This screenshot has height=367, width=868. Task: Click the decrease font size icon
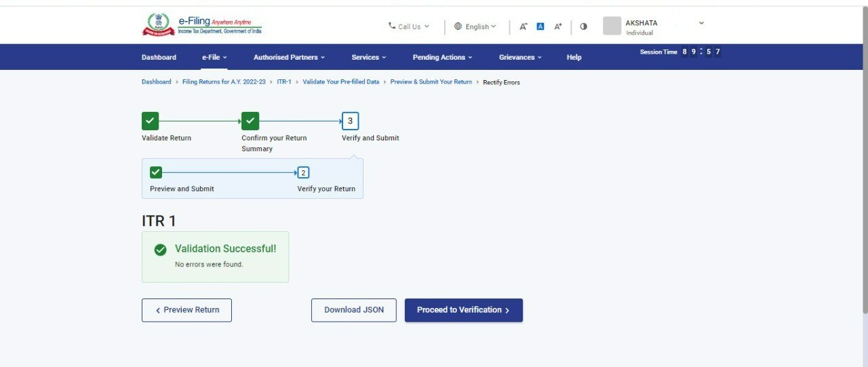[524, 26]
